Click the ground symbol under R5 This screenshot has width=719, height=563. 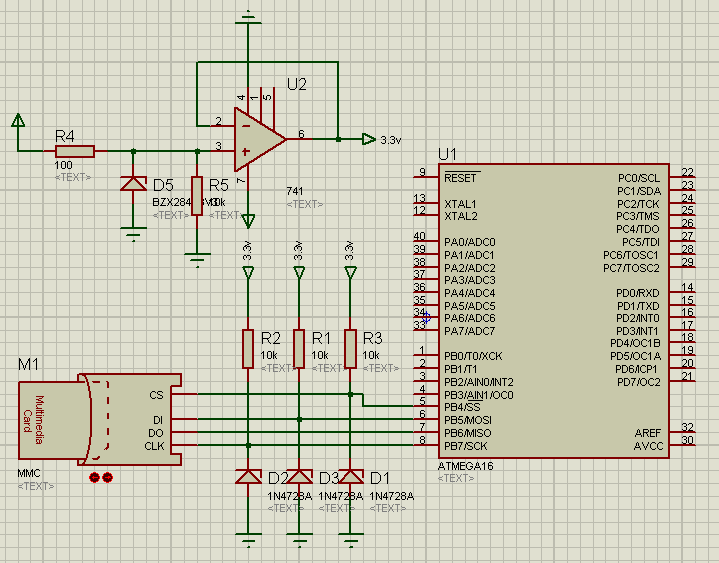(197, 260)
